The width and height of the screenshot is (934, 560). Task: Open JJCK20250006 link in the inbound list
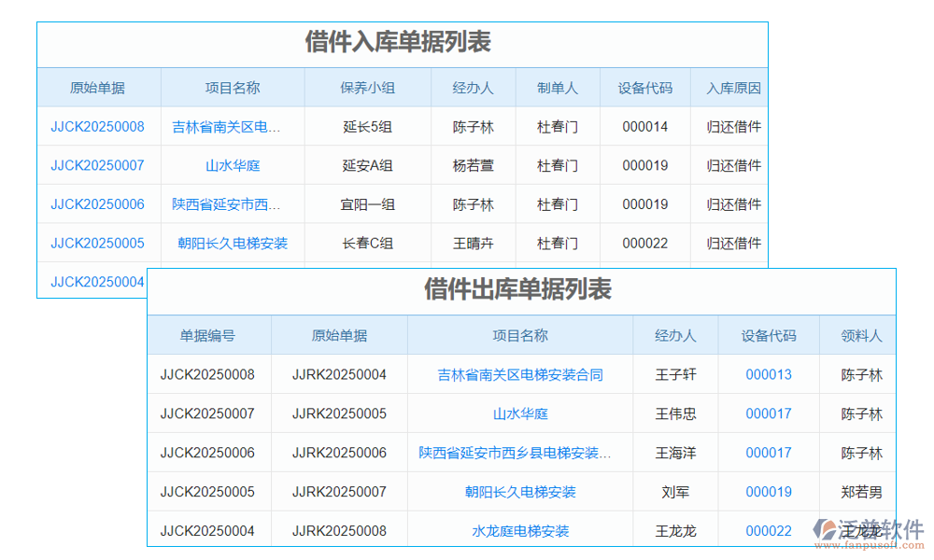click(x=97, y=204)
